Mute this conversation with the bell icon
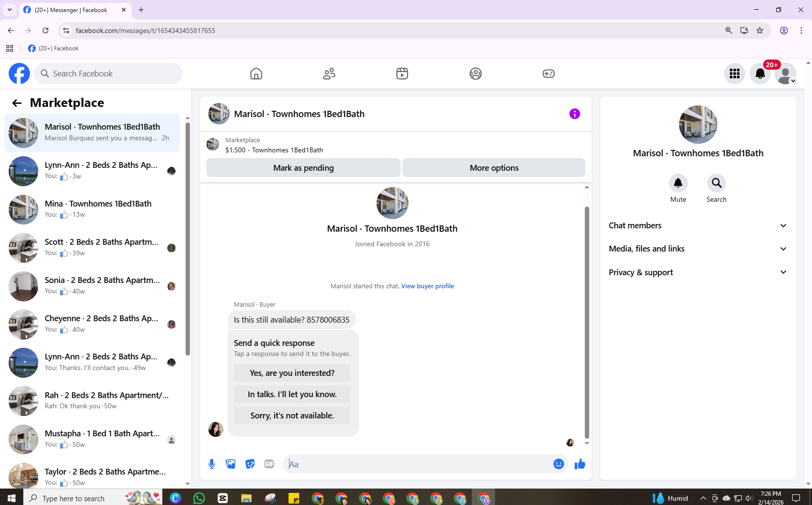812x505 pixels. (678, 183)
